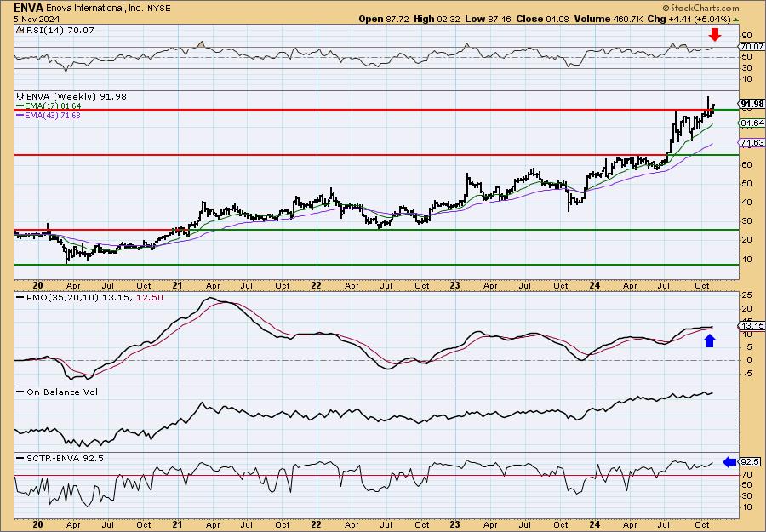Click the 81.64 EMA tag on right axis
Image resolution: width=766 pixels, height=532 pixels.
tap(752, 123)
